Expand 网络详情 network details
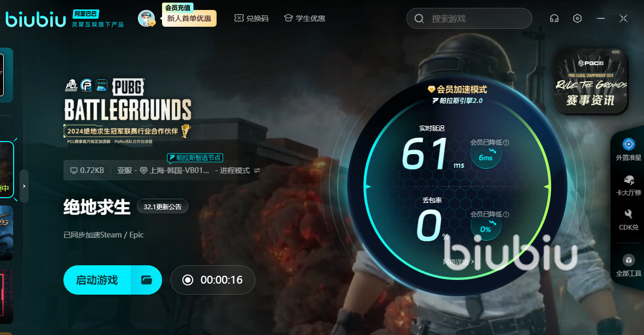 (458, 262)
